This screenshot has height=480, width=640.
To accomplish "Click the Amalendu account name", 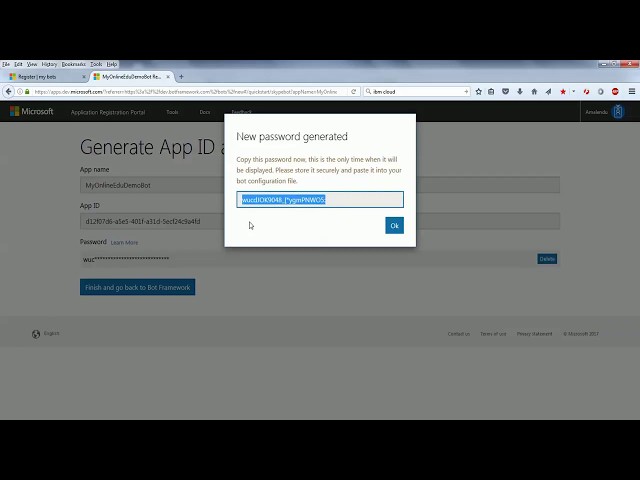I will click(596, 112).
